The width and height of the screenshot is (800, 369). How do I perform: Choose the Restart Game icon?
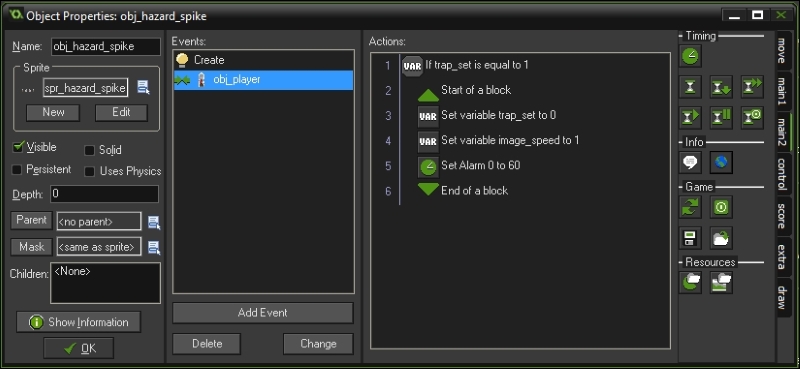pyautogui.click(x=690, y=207)
